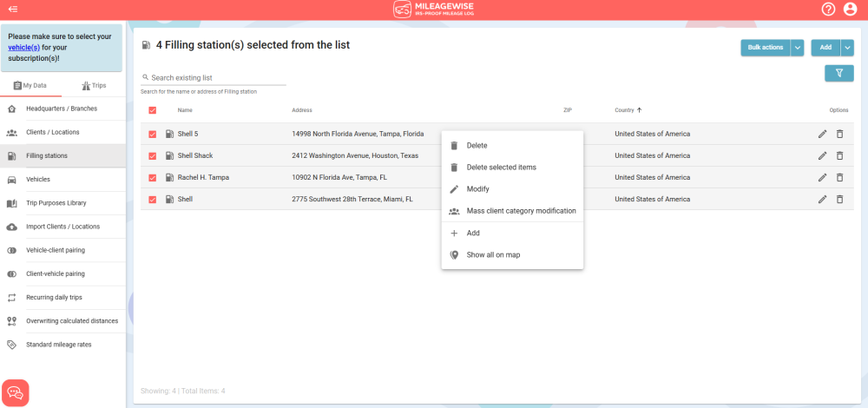Deselect the Rachel H. Tampa checkbox
Viewport: 868px width, 408px height.
tap(153, 177)
